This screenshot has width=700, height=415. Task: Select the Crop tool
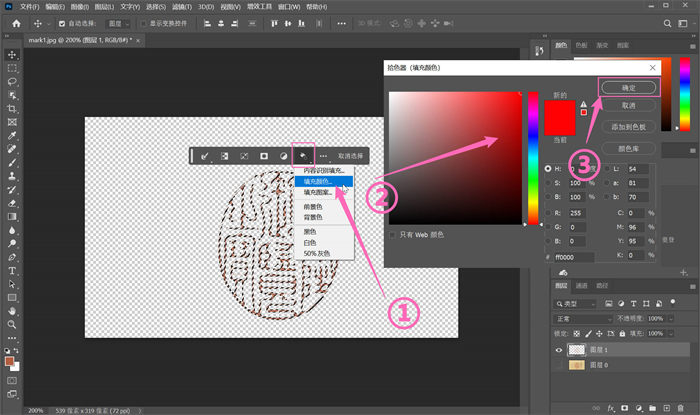click(13, 108)
